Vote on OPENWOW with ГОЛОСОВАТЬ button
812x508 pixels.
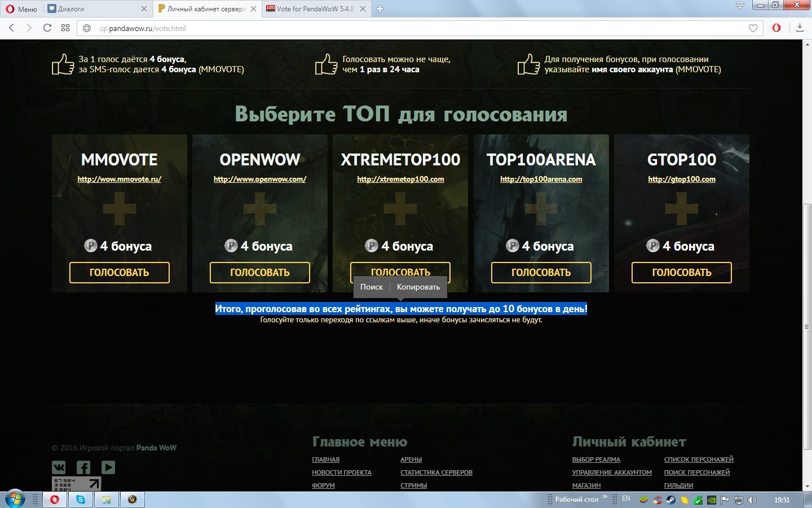coord(260,273)
